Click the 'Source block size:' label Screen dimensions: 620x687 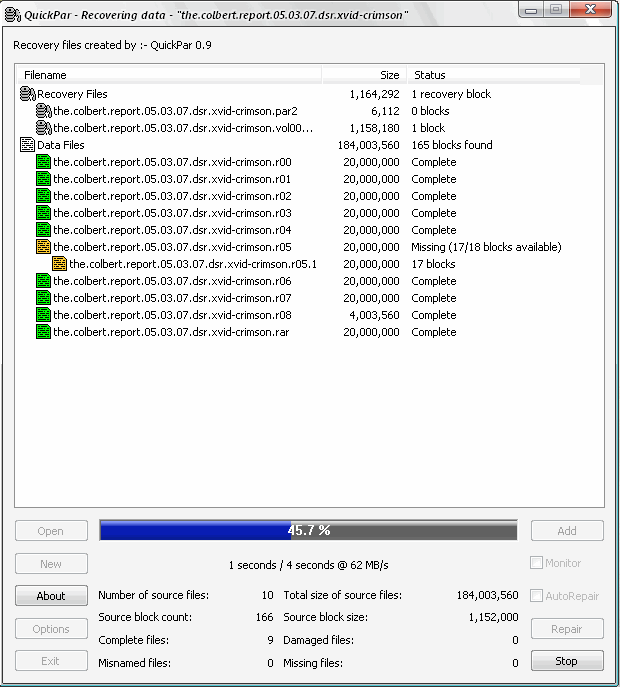(x=326, y=617)
